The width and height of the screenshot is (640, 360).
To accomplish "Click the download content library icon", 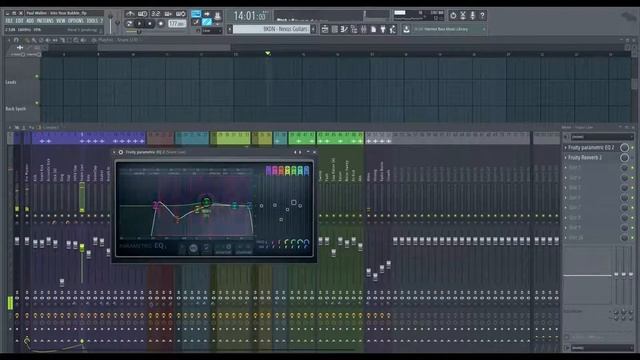I will (x=406, y=29).
